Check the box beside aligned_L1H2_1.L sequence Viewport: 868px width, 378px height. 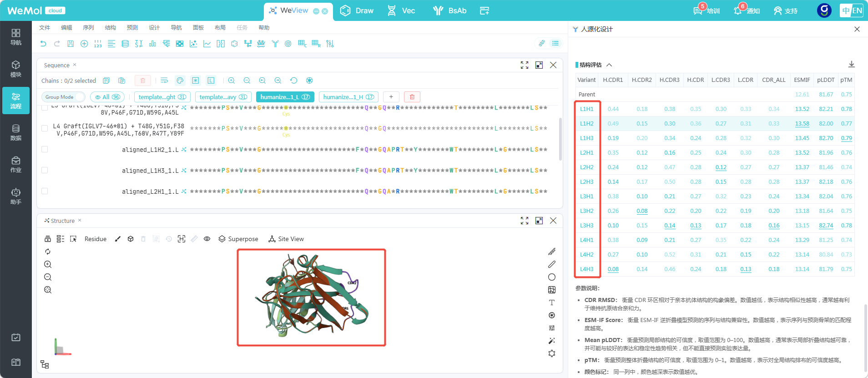(45, 149)
